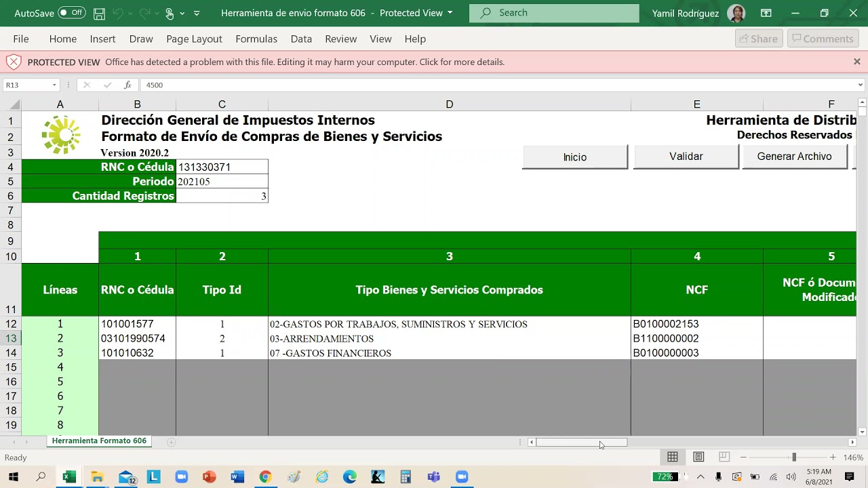Open the Help tab
This screenshot has width=868, height=488.
(415, 39)
